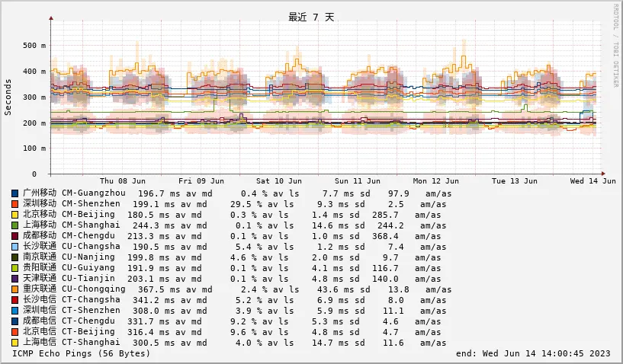Select the CM-Beijing legend color box
Image resolution: width=623 pixels, height=364 pixels.
point(15,215)
